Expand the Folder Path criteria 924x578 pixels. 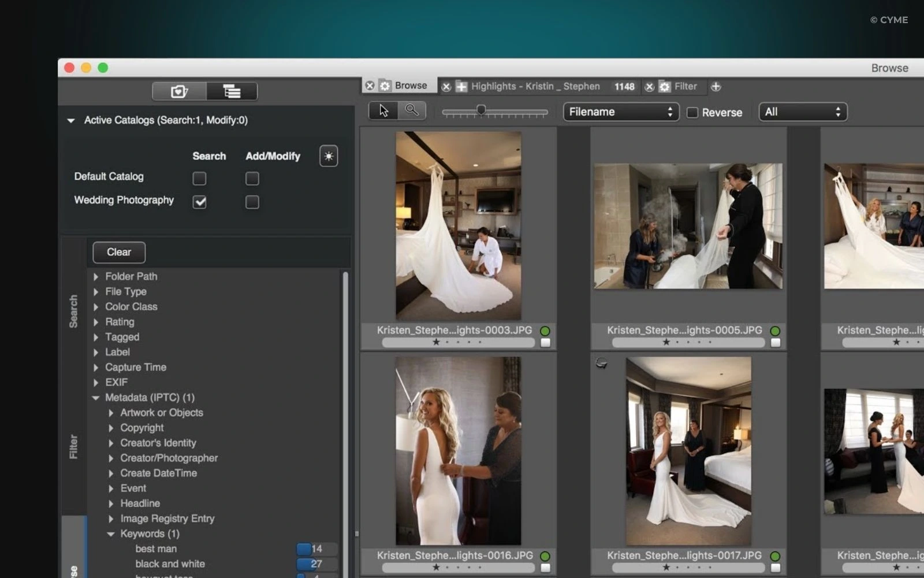[x=96, y=277]
